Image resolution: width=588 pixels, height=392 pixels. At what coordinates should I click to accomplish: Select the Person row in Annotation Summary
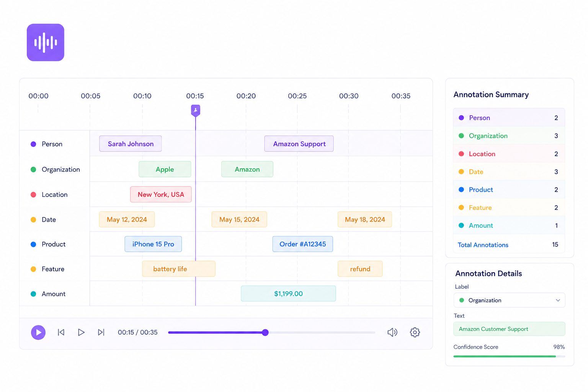coord(509,118)
